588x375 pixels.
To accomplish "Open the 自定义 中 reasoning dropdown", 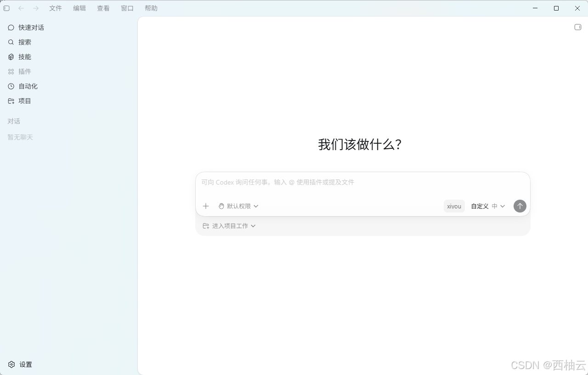I will pyautogui.click(x=488, y=206).
